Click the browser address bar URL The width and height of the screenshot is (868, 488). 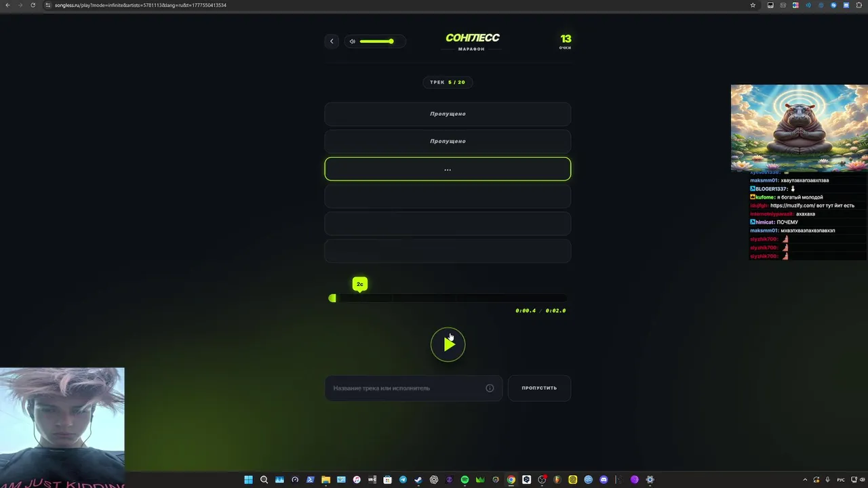[140, 5]
